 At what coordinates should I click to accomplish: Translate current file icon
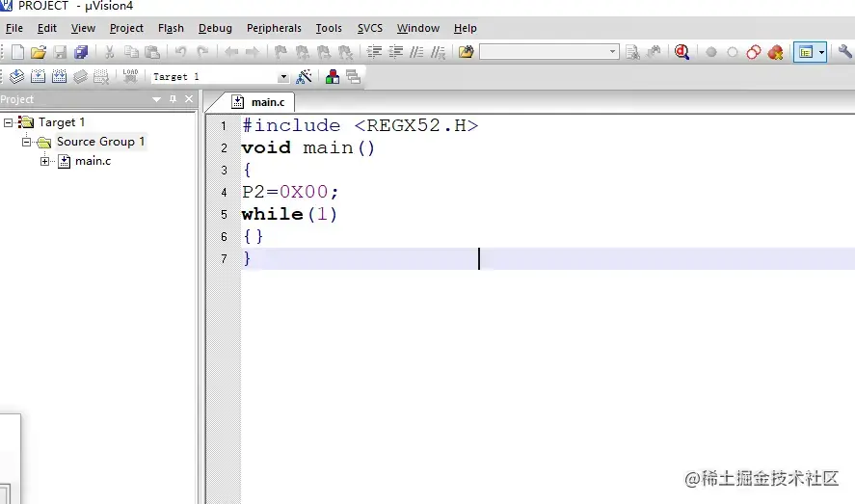pyautogui.click(x=17, y=76)
